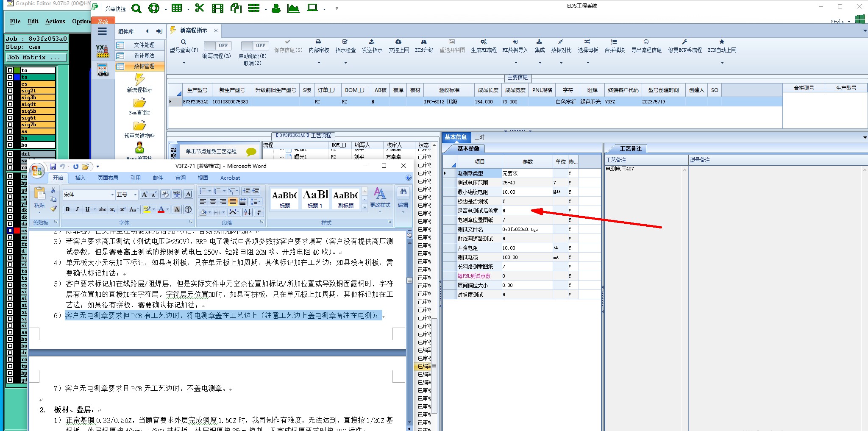The image size is (868, 431).
Task: Check the 'ss' layer checkbox in Graphic Editor
Action: pos(10,131)
